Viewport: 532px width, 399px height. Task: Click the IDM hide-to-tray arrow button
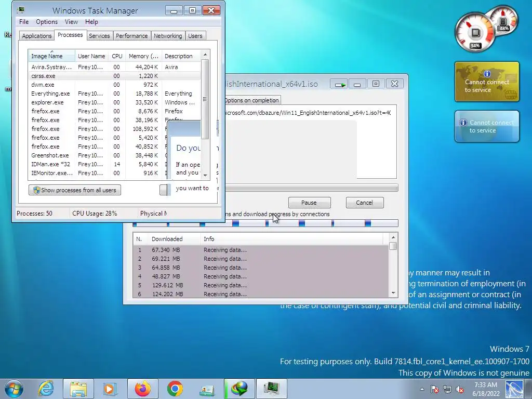coord(340,84)
